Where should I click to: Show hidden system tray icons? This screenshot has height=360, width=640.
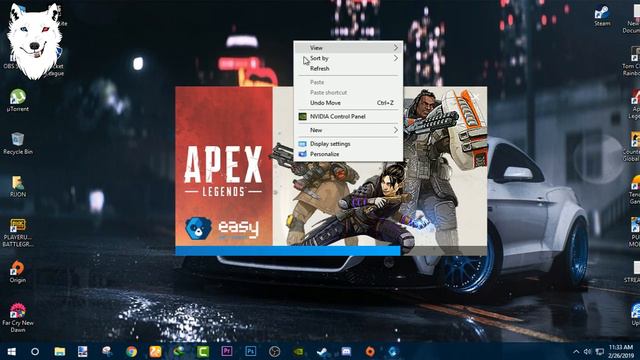576,351
